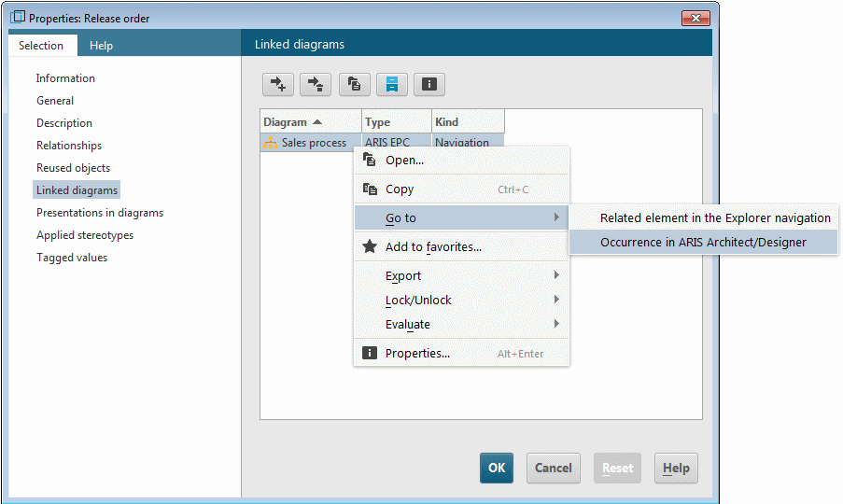
Task: Click the Go to label in context menu
Action: click(400, 218)
